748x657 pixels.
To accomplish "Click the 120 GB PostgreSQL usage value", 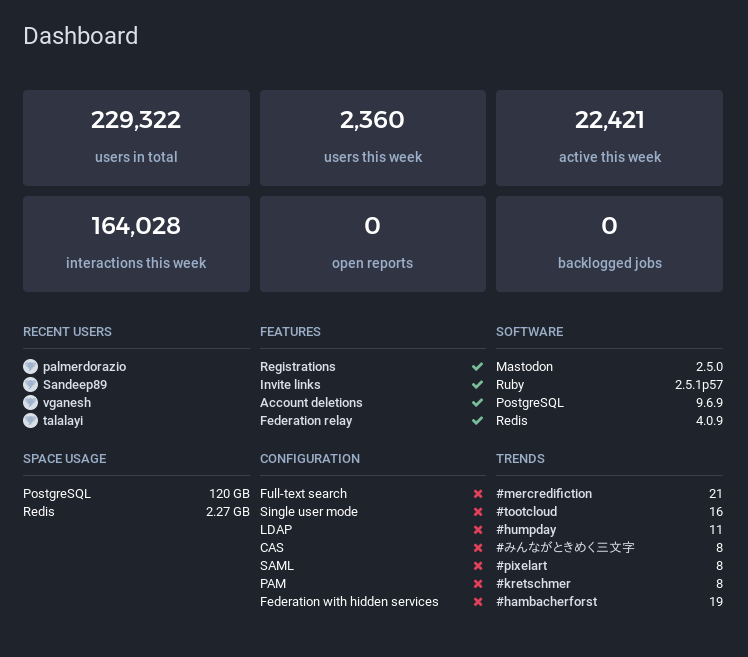I will point(229,493).
